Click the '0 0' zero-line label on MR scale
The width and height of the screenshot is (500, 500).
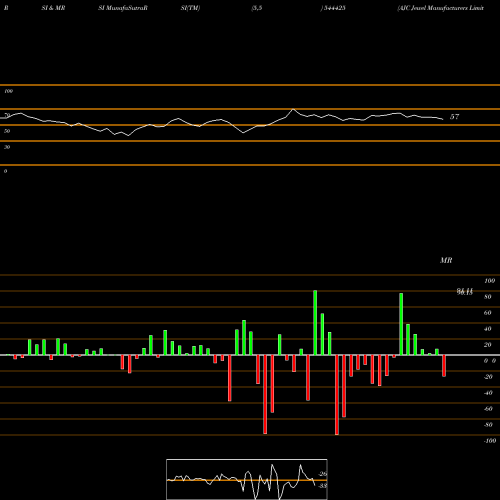coord(490,361)
